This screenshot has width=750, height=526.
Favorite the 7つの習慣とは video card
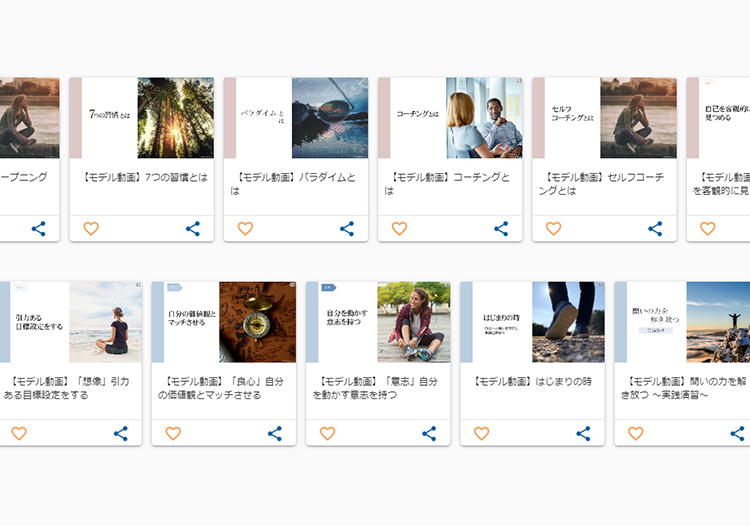coord(91,229)
